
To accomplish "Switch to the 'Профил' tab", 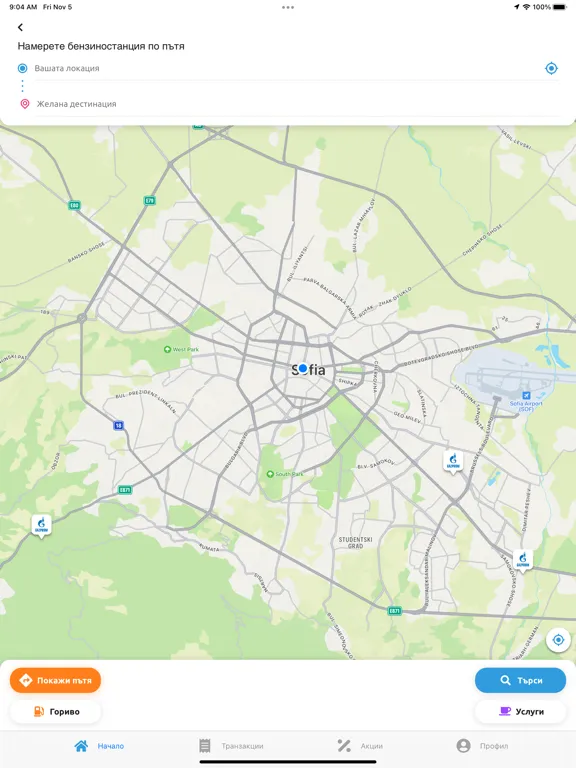I will (482, 745).
